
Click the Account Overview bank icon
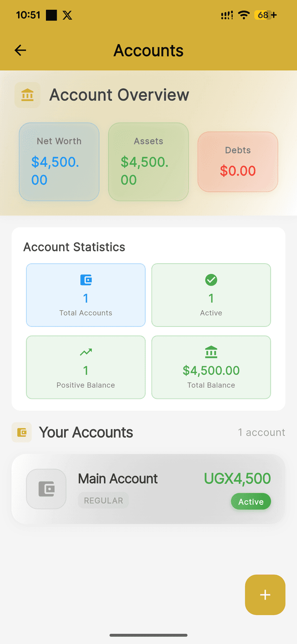[x=27, y=95]
